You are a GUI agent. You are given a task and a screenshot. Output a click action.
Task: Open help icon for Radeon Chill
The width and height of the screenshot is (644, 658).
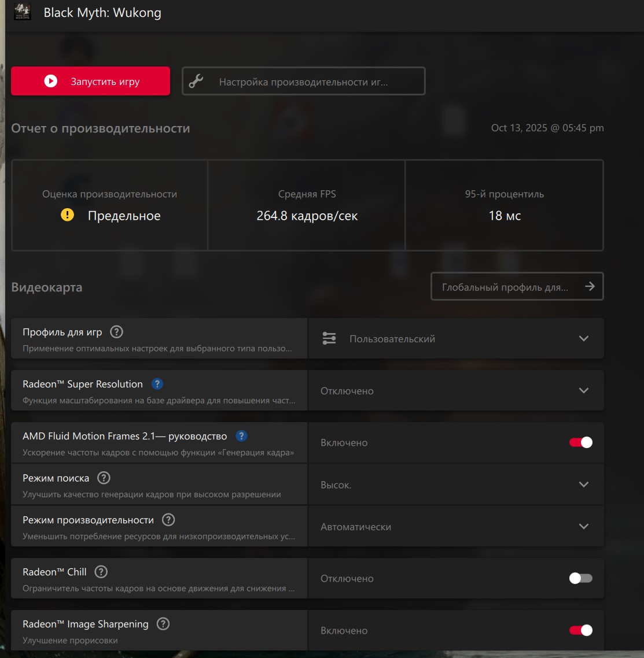tap(101, 572)
